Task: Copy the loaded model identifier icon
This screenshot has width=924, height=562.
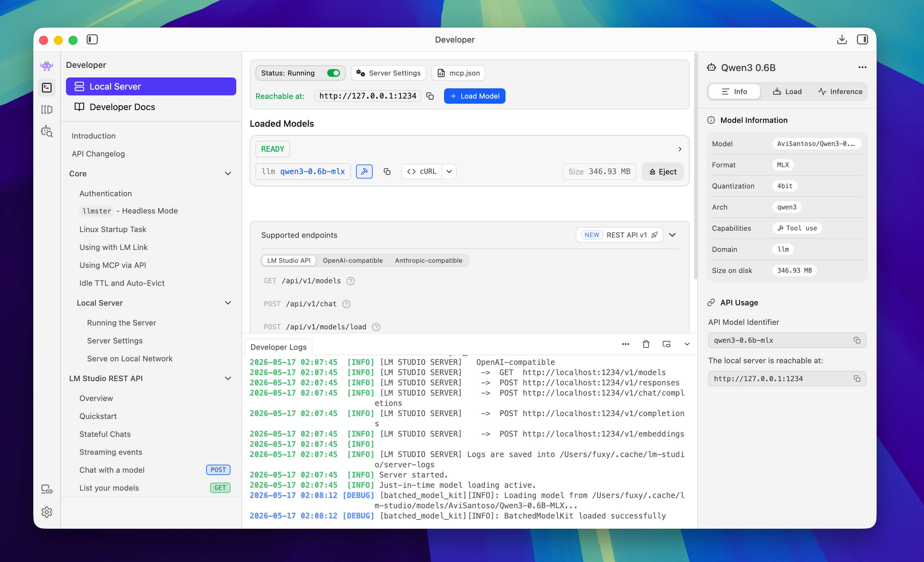Action: pos(387,171)
